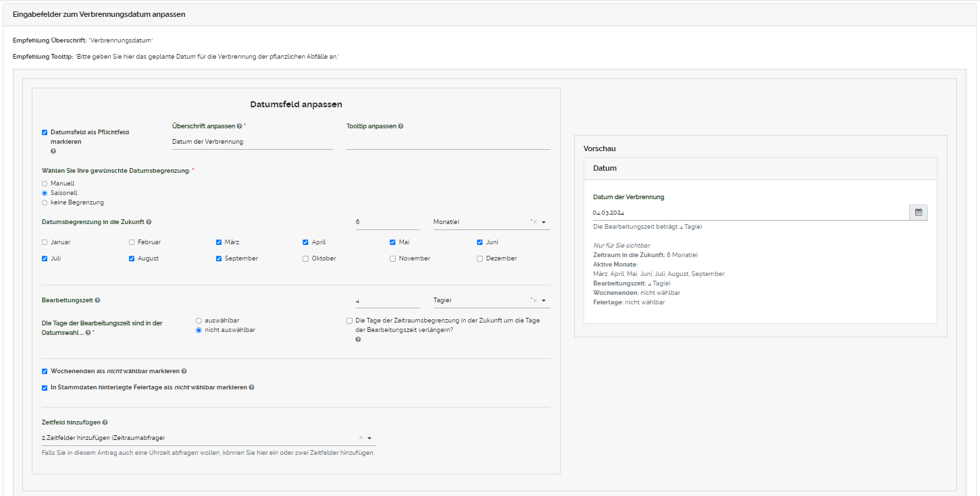Click the empty Tooltip anpassen input field
Viewport: 980px width, 496px height.
tap(448, 142)
